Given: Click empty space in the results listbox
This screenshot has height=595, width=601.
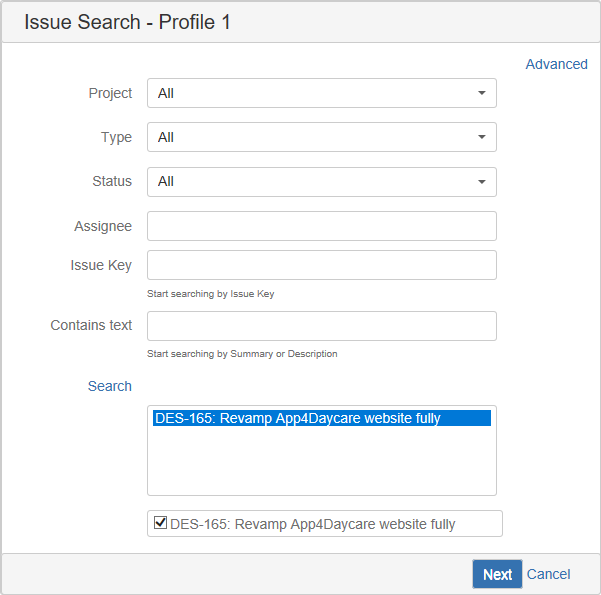Looking at the screenshot, I should (x=322, y=460).
